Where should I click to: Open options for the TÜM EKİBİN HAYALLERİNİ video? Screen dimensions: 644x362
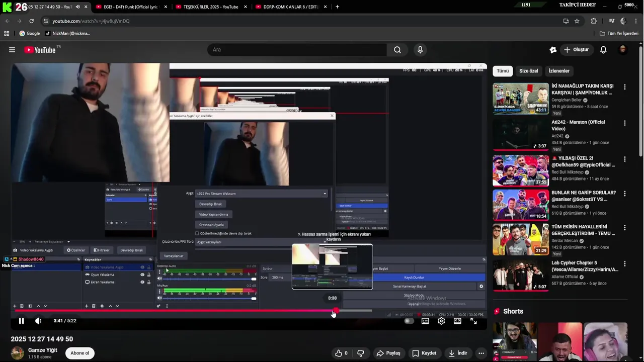tap(625, 228)
